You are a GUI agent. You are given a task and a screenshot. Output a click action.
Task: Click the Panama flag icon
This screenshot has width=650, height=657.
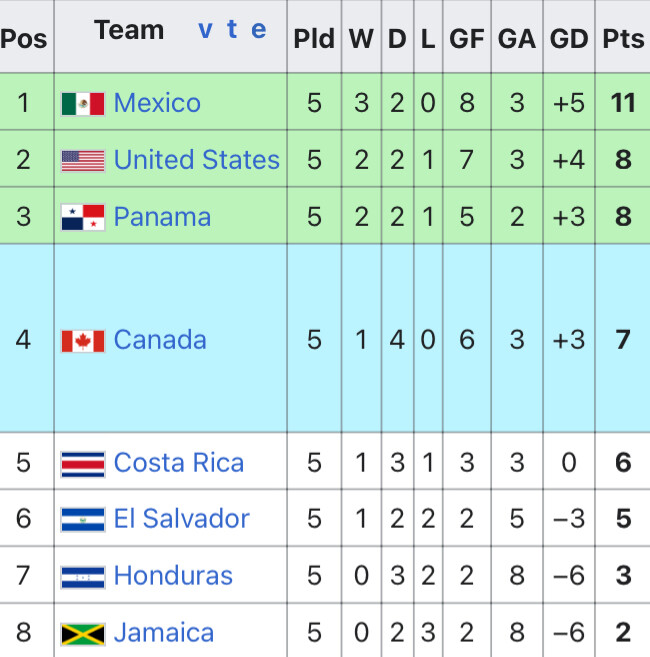(x=83, y=217)
